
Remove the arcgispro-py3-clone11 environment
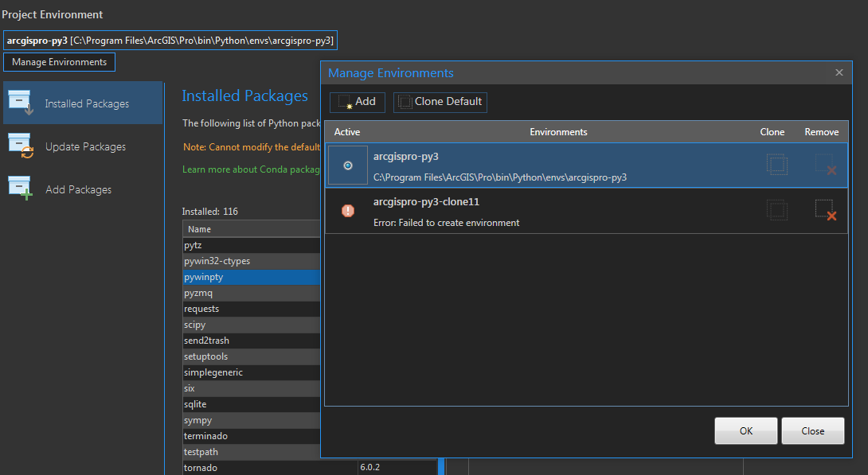825,210
